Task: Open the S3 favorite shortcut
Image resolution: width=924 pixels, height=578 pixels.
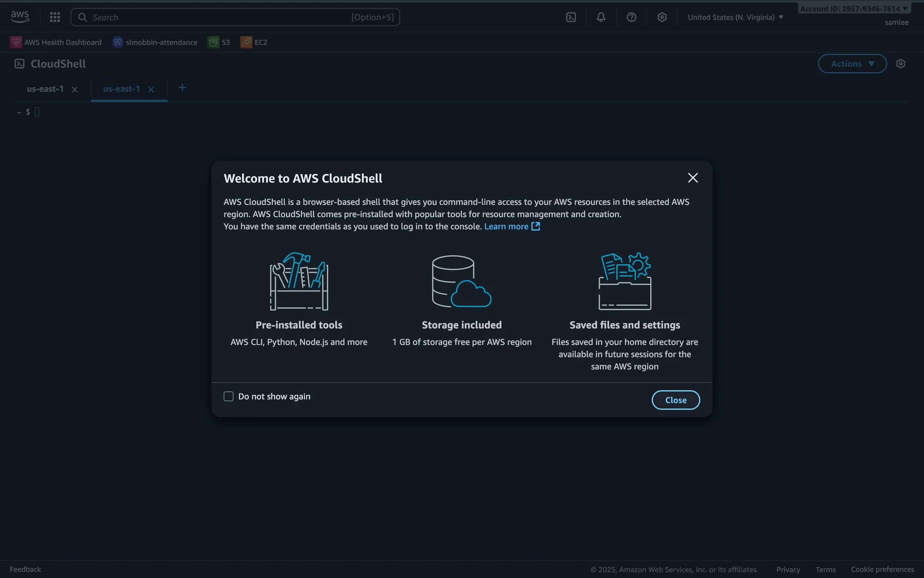Action: coord(219,42)
